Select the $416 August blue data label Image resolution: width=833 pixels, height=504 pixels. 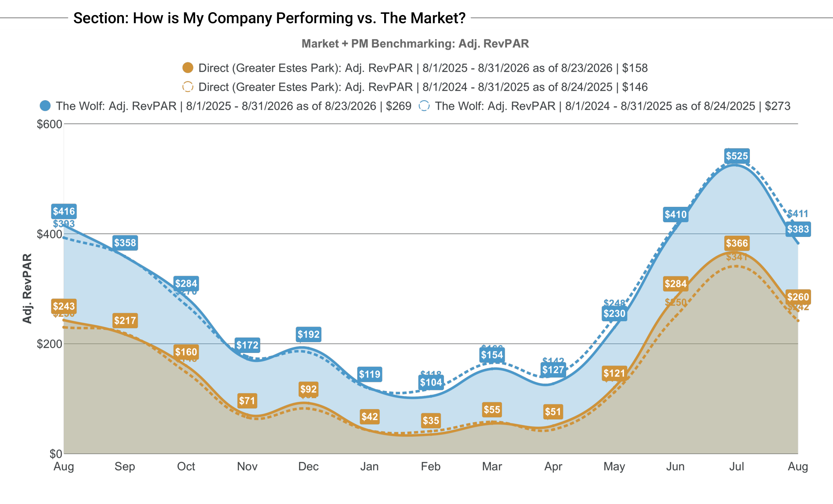(64, 211)
